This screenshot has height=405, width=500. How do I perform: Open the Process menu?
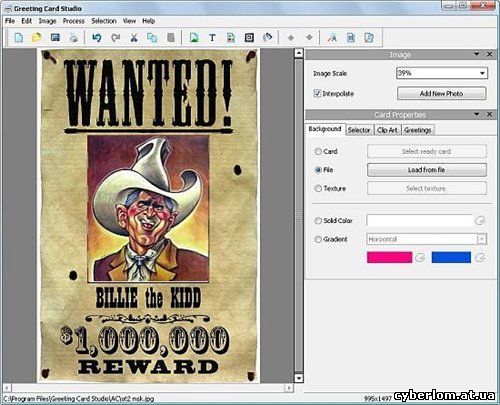point(74,21)
